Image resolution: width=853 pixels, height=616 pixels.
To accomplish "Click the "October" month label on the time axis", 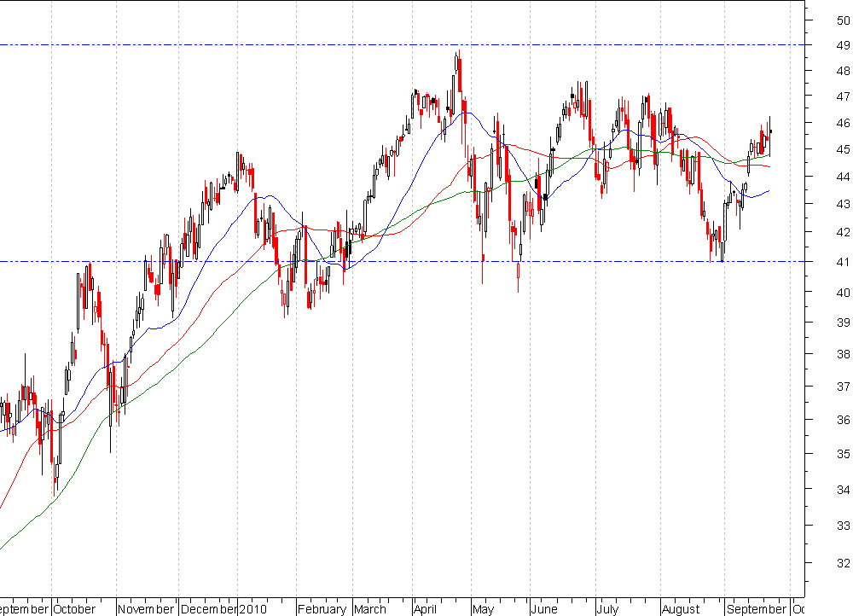I will click(74, 609).
